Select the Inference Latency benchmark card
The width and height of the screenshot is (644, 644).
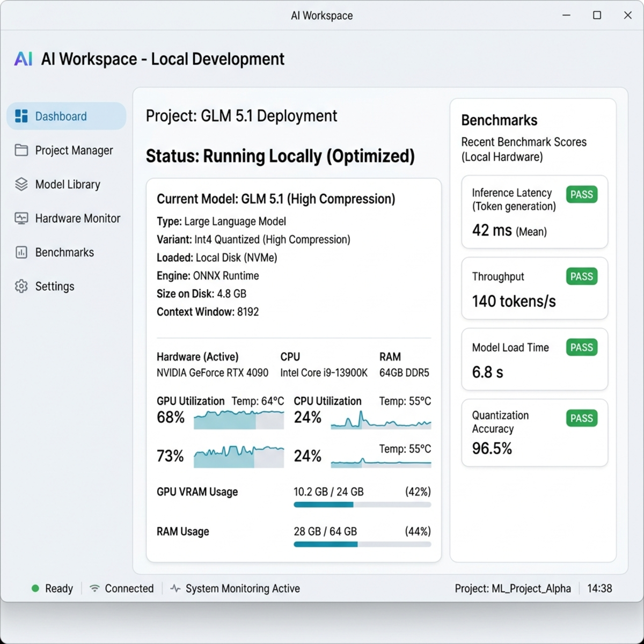click(535, 212)
